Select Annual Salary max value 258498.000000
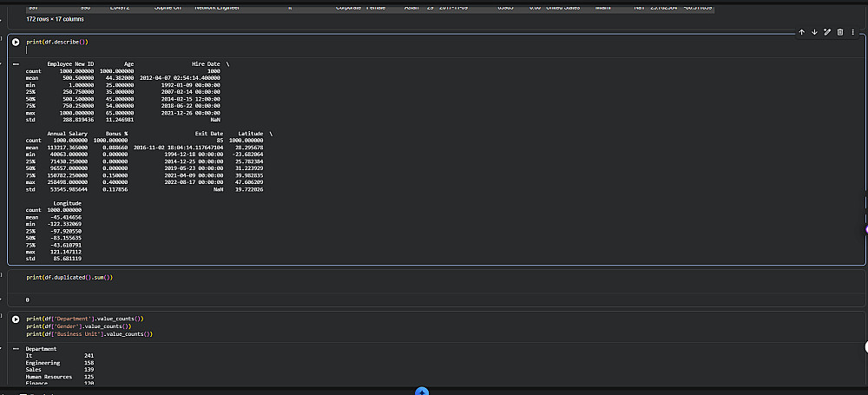868x395 pixels. coord(69,182)
